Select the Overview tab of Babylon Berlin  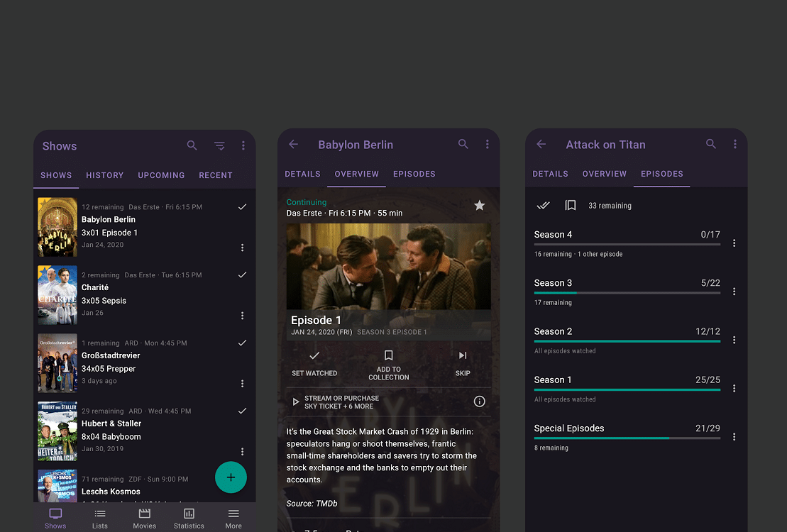point(357,174)
